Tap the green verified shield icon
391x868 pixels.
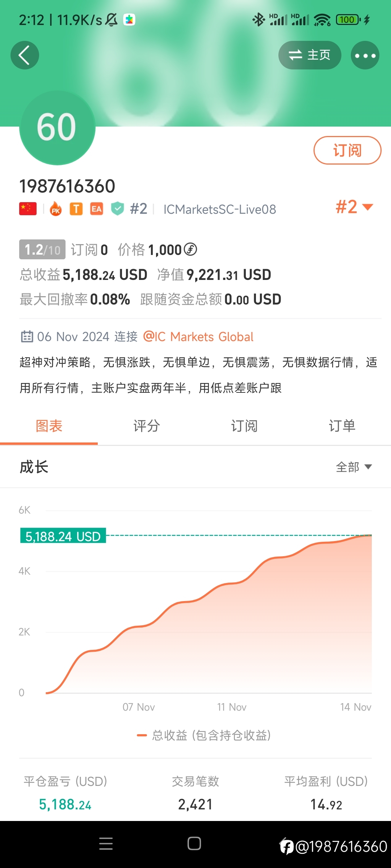pos(117,209)
